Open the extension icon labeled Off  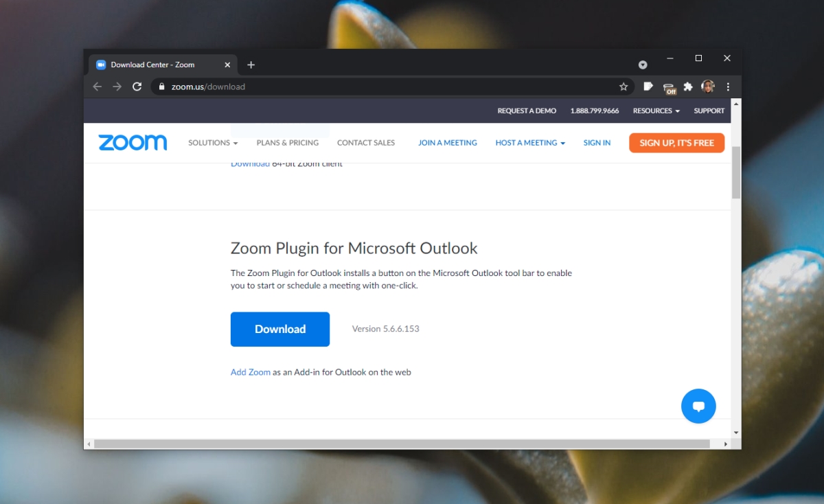(x=669, y=88)
